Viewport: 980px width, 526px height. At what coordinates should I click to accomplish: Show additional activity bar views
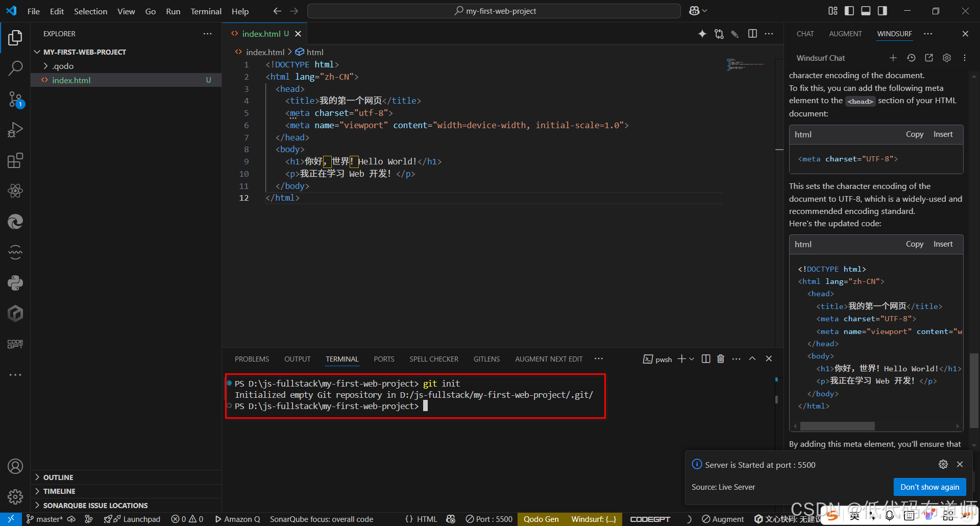[x=15, y=375]
